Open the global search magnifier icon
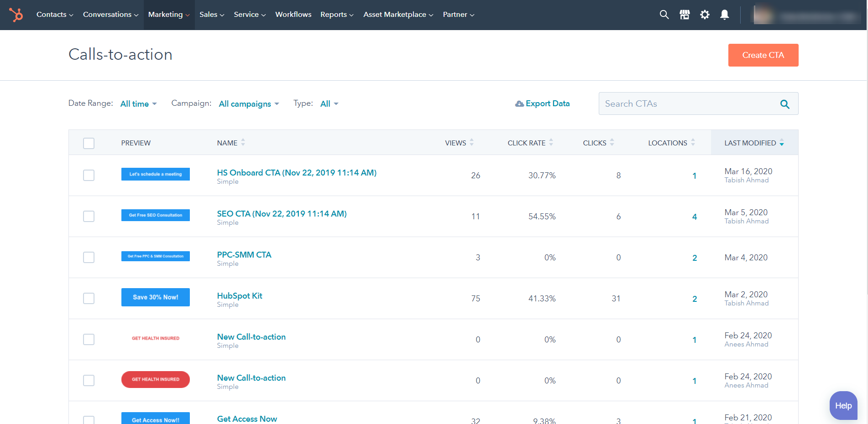 (x=664, y=15)
